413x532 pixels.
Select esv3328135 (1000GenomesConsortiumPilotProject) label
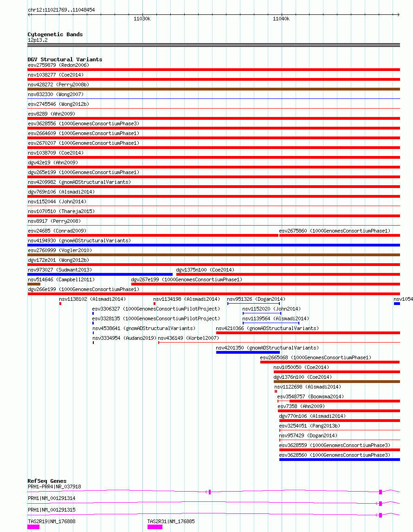156,319
